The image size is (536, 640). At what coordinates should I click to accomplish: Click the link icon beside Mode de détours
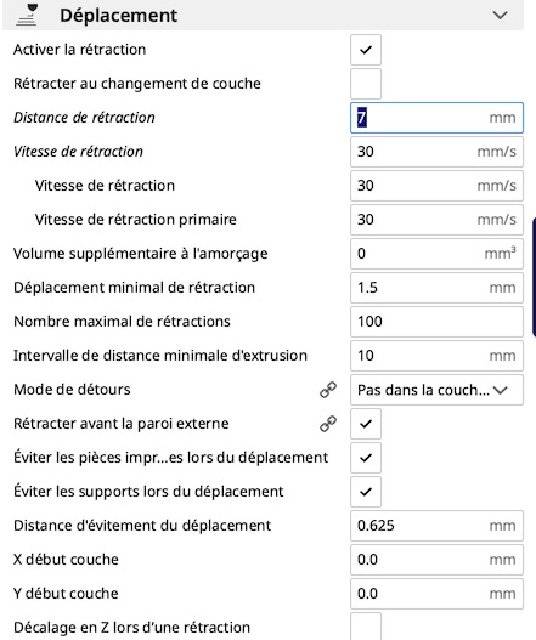click(328, 389)
